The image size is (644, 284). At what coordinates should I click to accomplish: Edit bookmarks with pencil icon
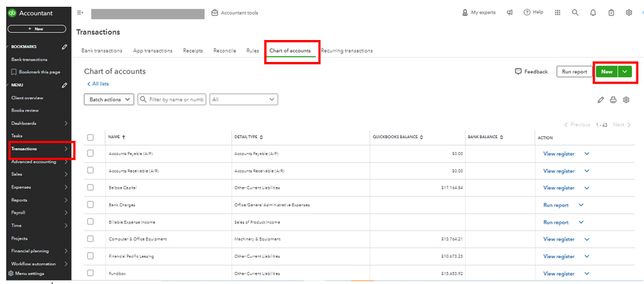coord(64,47)
